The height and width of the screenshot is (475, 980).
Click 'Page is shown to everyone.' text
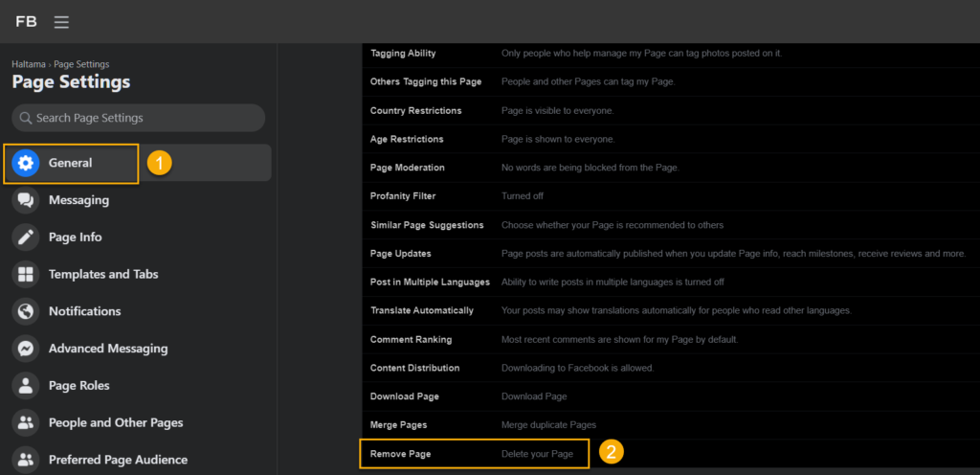[558, 139]
